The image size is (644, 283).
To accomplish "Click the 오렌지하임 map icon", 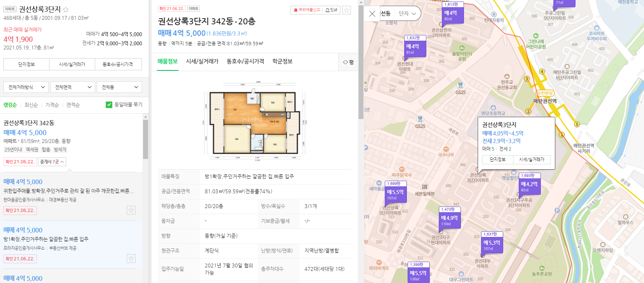I will [x=603, y=245].
